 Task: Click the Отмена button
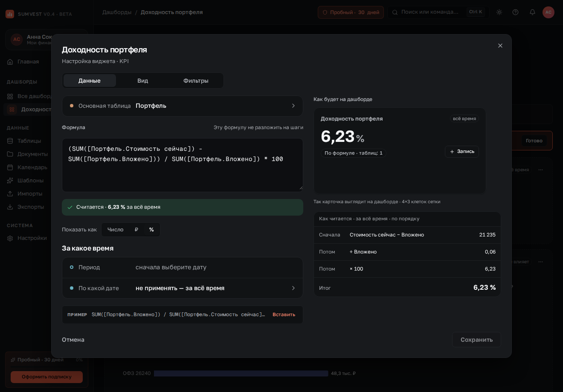point(73,340)
